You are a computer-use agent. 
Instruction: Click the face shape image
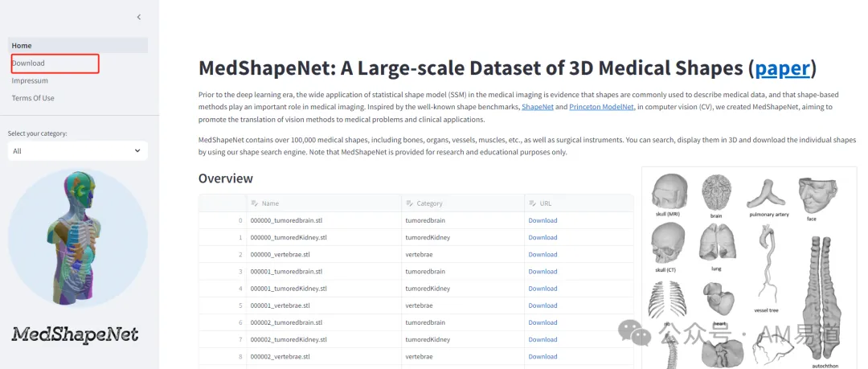point(817,196)
